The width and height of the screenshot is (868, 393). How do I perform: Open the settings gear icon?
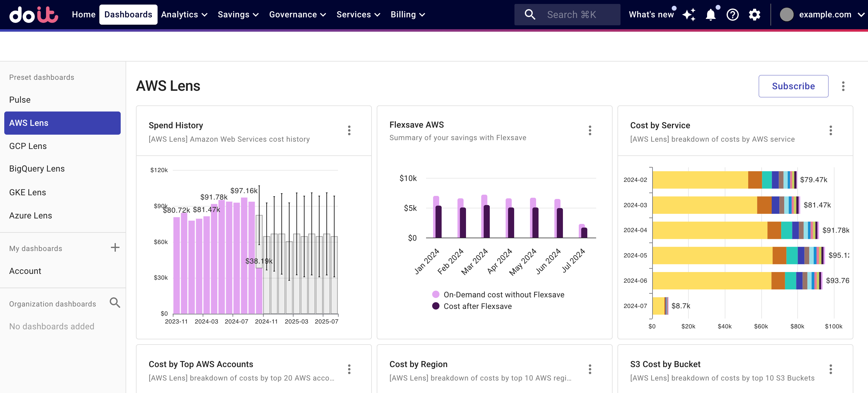point(754,15)
